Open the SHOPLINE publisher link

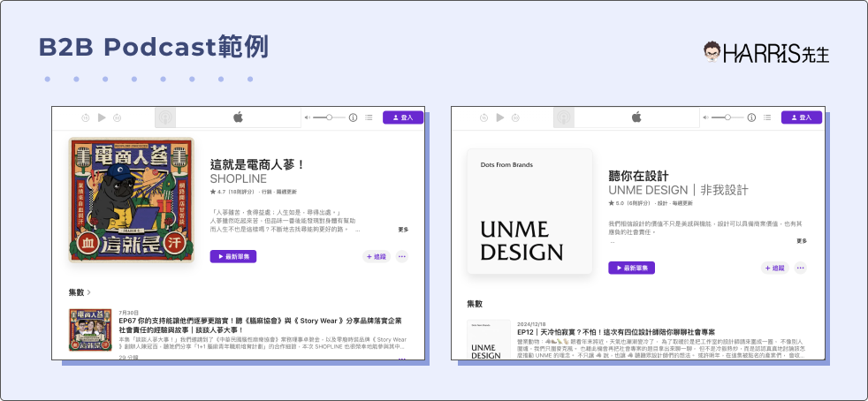coord(238,179)
